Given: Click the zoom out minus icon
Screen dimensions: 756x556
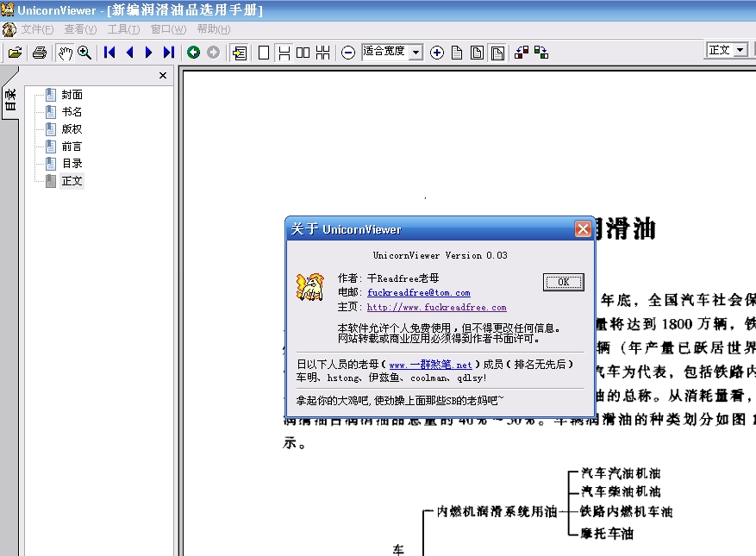Looking at the screenshot, I should click(348, 52).
